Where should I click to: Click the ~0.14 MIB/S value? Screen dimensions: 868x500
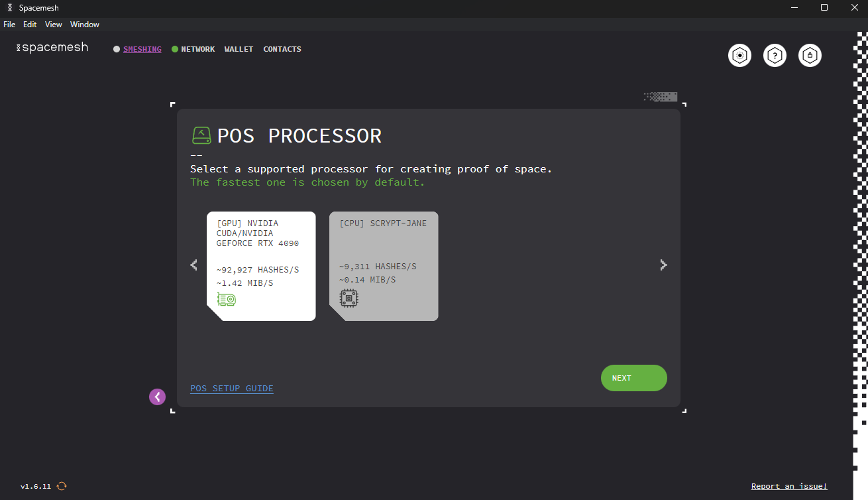coord(367,280)
